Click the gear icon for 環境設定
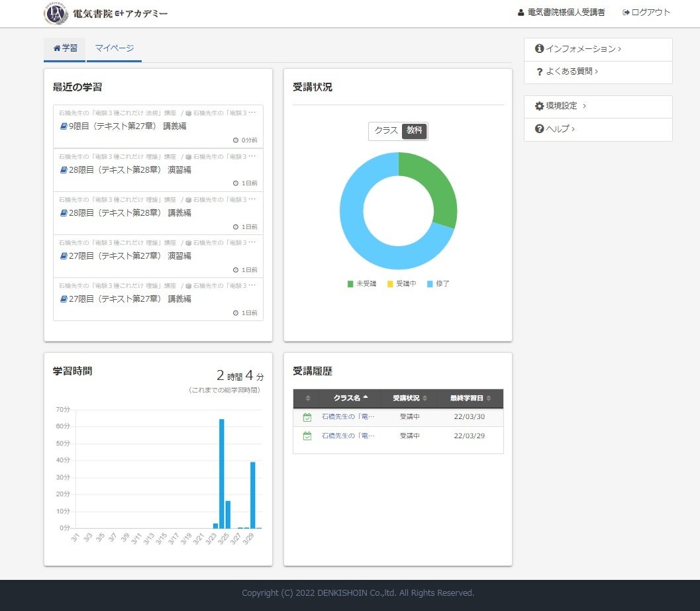This screenshot has height=611, width=700. pyautogui.click(x=540, y=107)
